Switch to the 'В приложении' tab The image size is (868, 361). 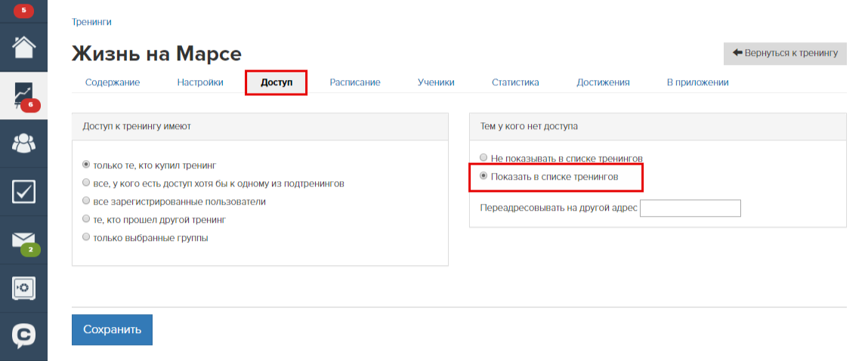(697, 82)
